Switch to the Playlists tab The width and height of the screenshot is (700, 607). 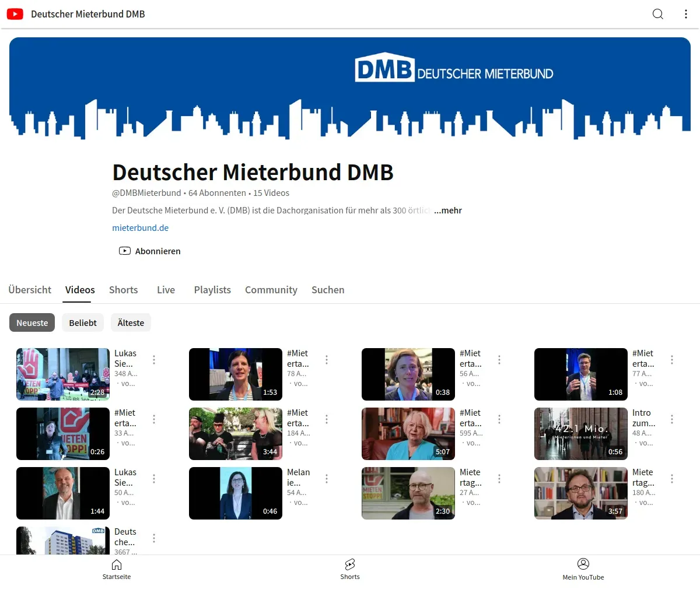pyautogui.click(x=212, y=290)
